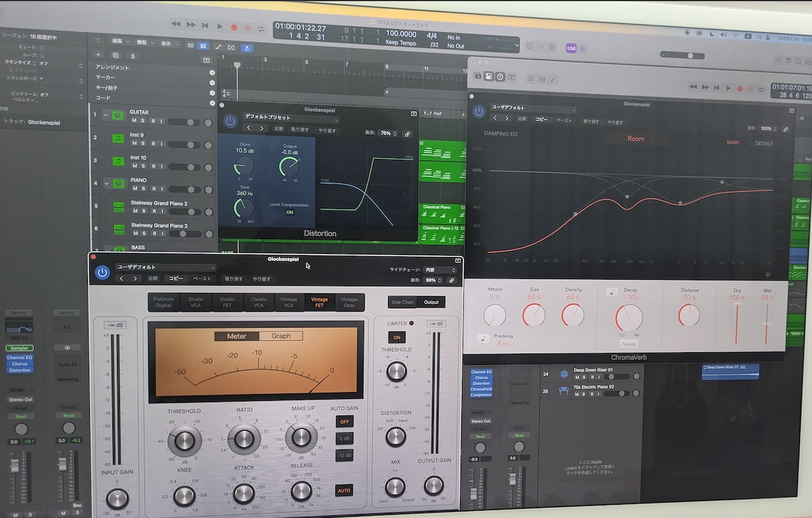
Task: Click ChromaVerb Predelay note sync icon
Action: pos(483,338)
